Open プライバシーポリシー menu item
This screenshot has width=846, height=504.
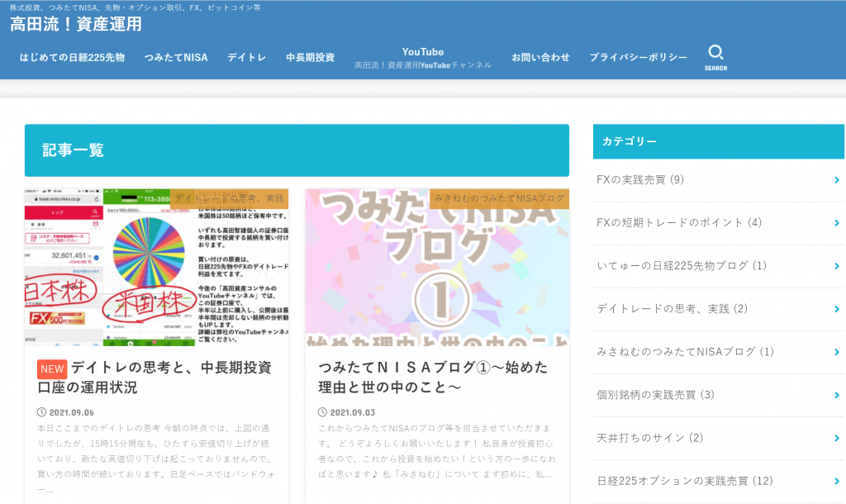pyautogui.click(x=639, y=57)
